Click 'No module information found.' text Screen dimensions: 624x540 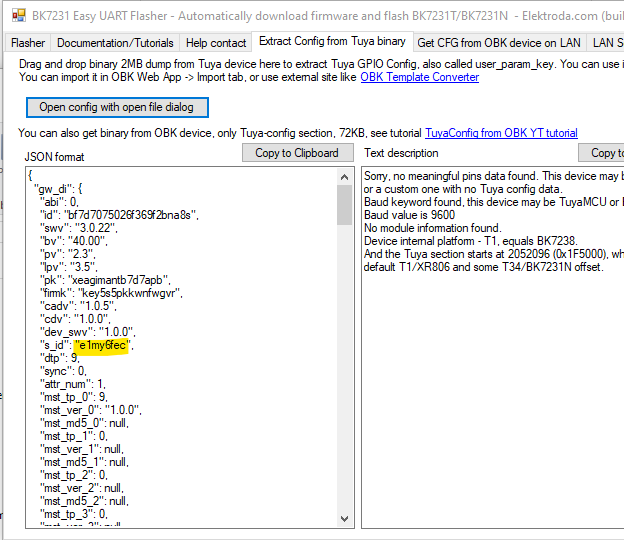click(x=433, y=228)
